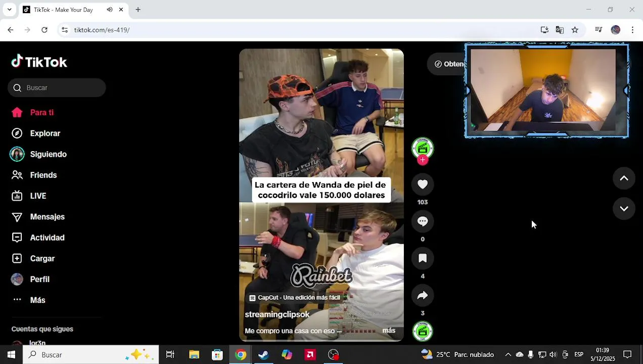Click the webcam overlay thumbnail
Viewport: 643px width, 364px height.
pos(546,91)
